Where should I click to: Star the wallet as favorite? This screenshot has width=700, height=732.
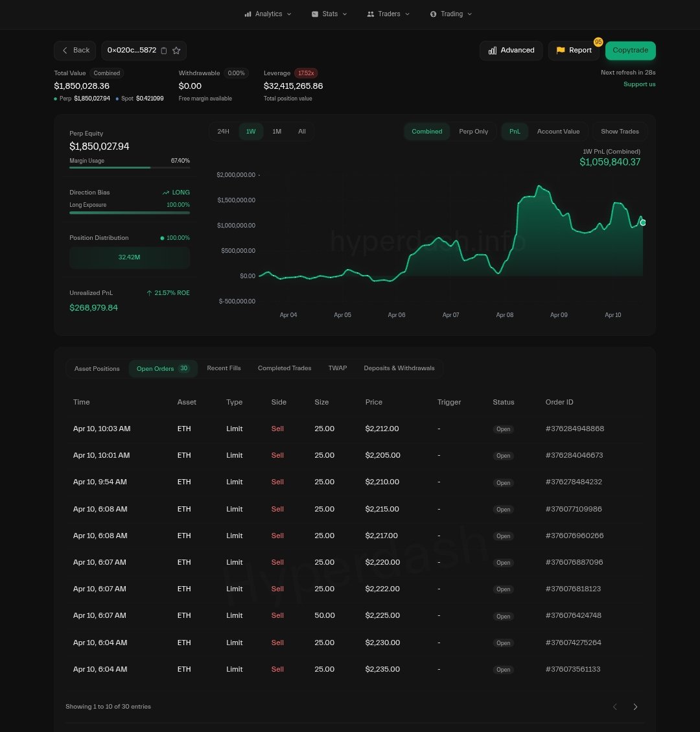[176, 51]
